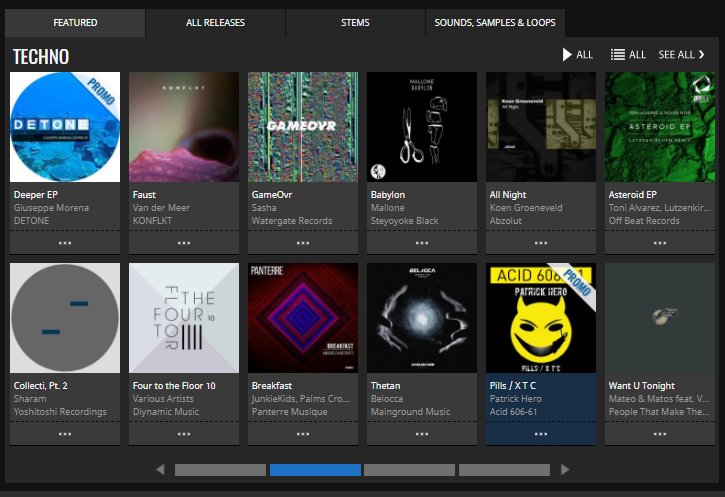Open Four to the Floor 10 artwork

[184, 318]
